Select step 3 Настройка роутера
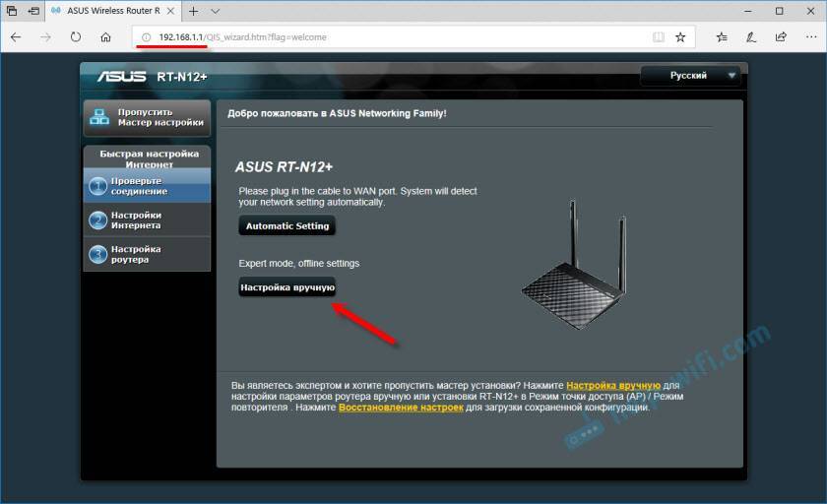827x504 pixels. [x=147, y=255]
